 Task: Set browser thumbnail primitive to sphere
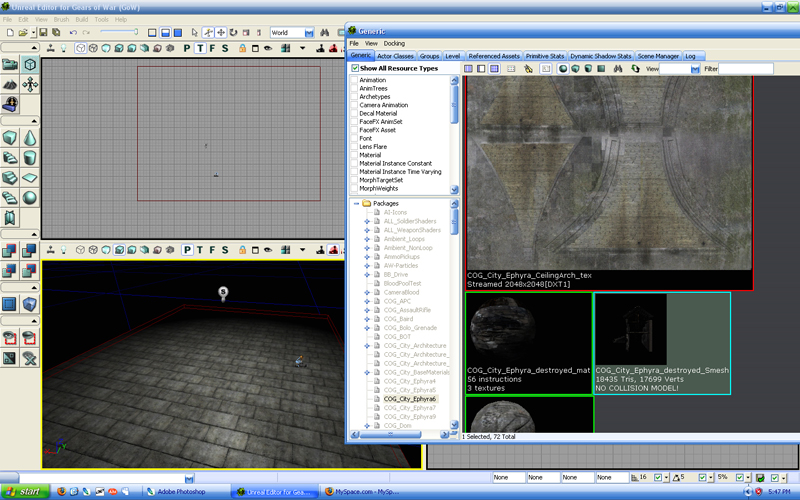coord(563,68)
